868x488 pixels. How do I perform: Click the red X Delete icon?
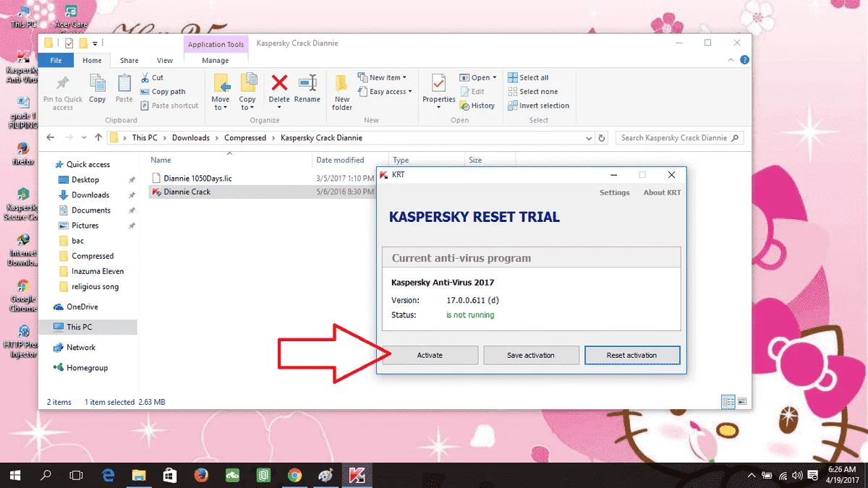[x=279, y=83]
